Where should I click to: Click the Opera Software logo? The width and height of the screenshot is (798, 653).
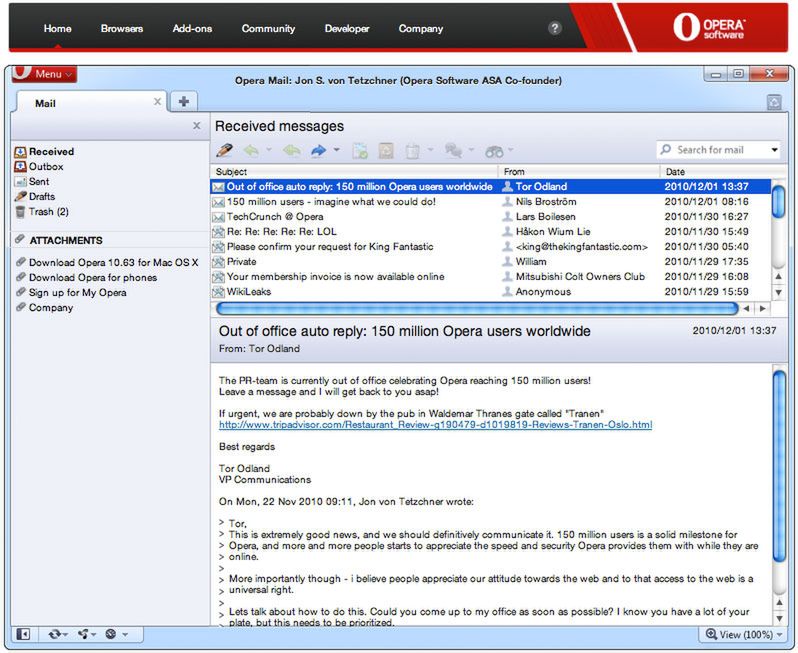click(708, 27)
